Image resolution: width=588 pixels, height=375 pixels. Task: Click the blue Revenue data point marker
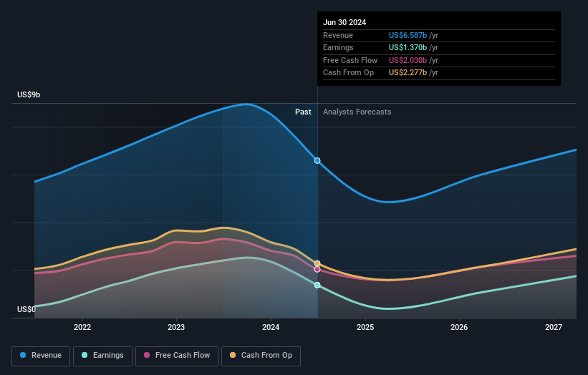[317, 161]
